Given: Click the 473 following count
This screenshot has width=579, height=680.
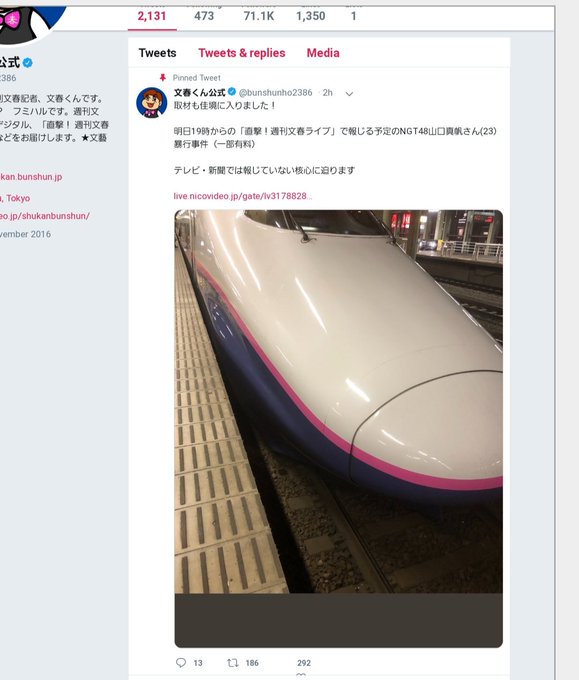Looking at the screenshot, I should [x=204, y=16].
